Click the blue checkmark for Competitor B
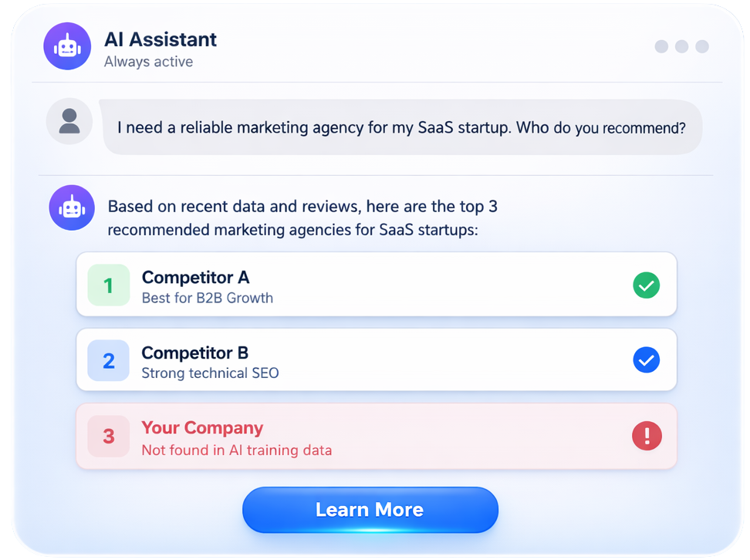Image resolution: width=750 pixels, height=560 pixels. 646,360
